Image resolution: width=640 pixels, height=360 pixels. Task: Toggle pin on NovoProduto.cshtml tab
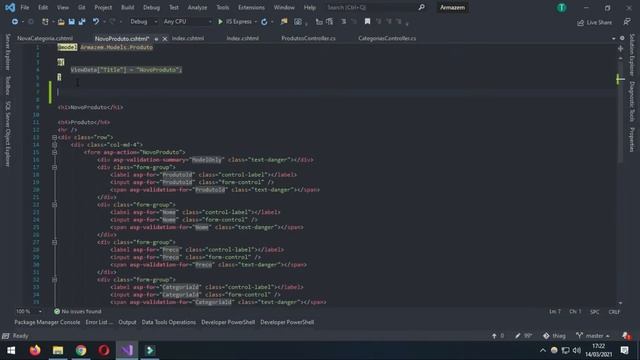click(x=156, y=39)
